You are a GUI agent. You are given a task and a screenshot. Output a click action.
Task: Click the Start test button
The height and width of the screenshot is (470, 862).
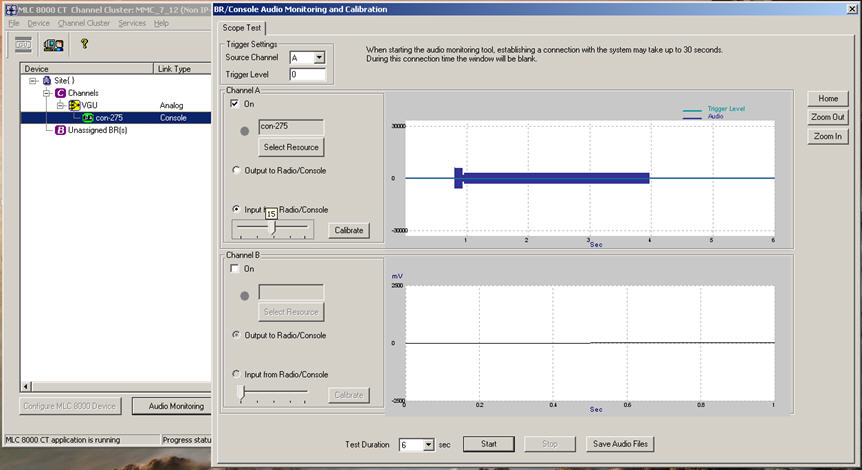(488, 444)
